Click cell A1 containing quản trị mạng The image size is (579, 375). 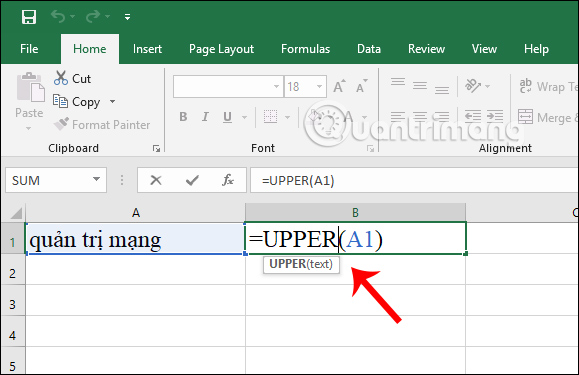[136, 238]
